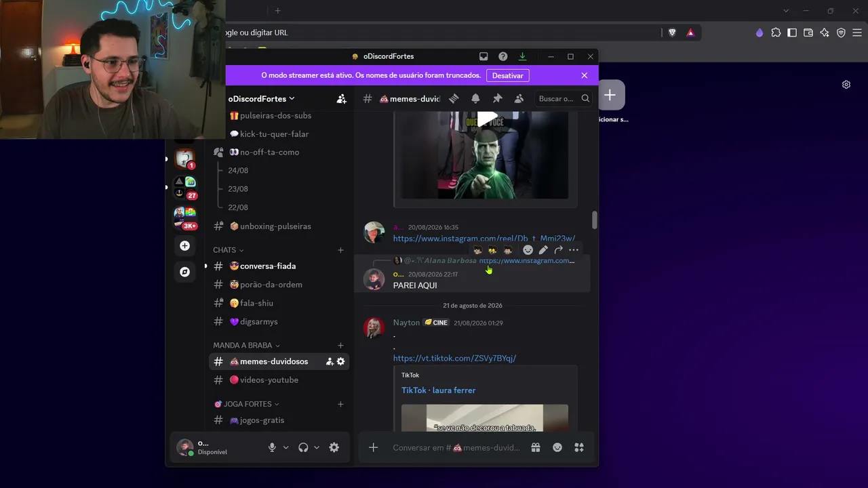Screen dimensions: 868x488
Task: Add a channel to CHATS category
Action: pyautogui.click(x=340, y=250)
